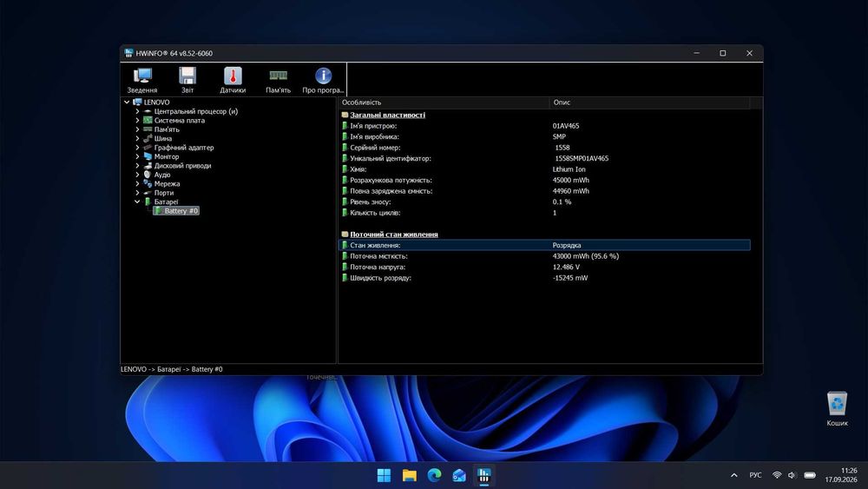Select Системна плата tree item
This screenshot has width=868, height=489.
[174, 120]
